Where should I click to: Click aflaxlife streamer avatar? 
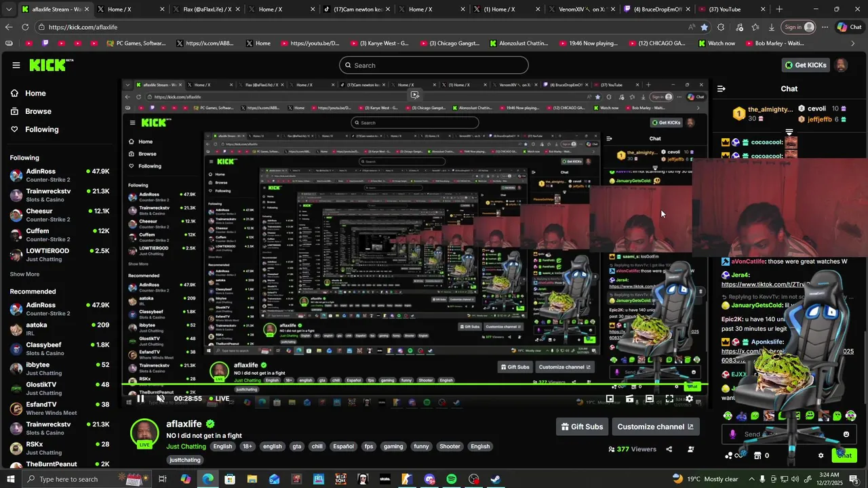144,433
